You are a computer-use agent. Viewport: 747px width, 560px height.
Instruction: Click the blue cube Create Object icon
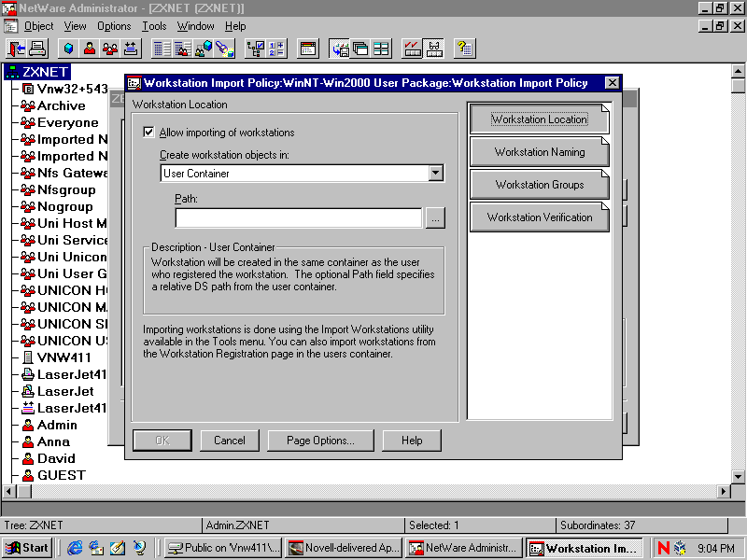(68, 49)
